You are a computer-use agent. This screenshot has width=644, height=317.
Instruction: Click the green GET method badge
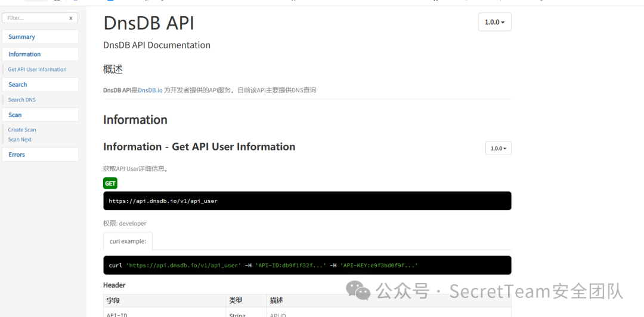[x=110, y=183]
